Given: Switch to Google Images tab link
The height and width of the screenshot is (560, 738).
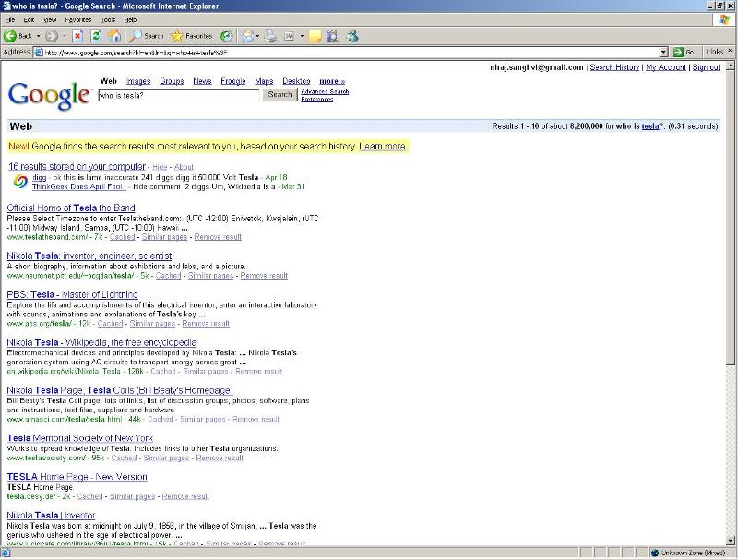Looking at the screenshot, I should pos(137,81).
